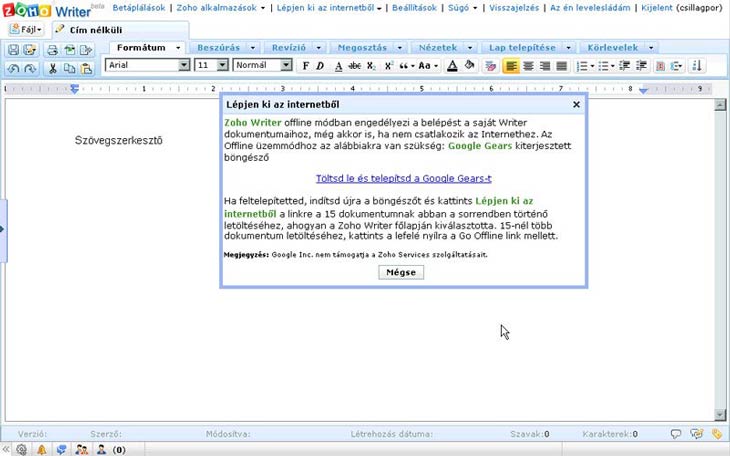Toggle italic formatting with the D button
730x456 pixels.
(x=321, y=66)
